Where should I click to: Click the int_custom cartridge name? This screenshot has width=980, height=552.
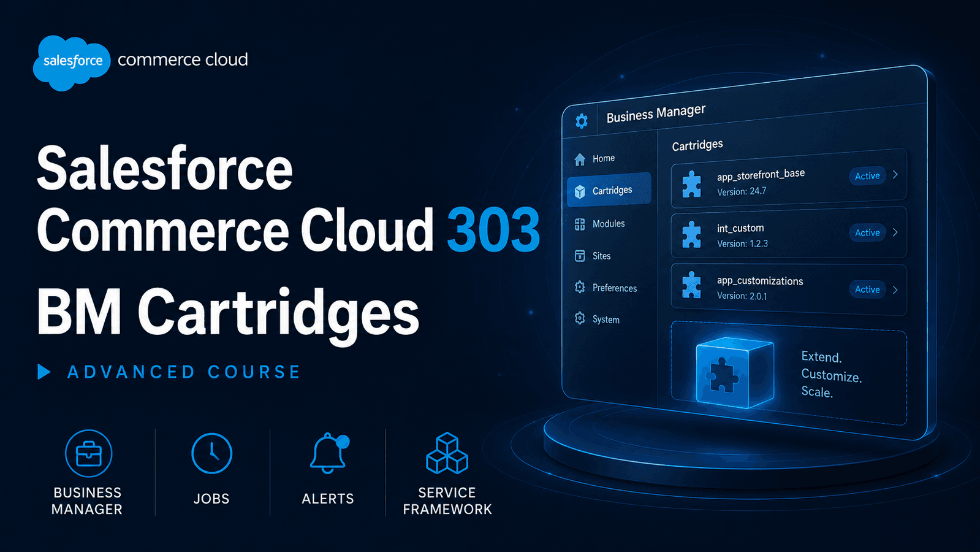[740, 228]
